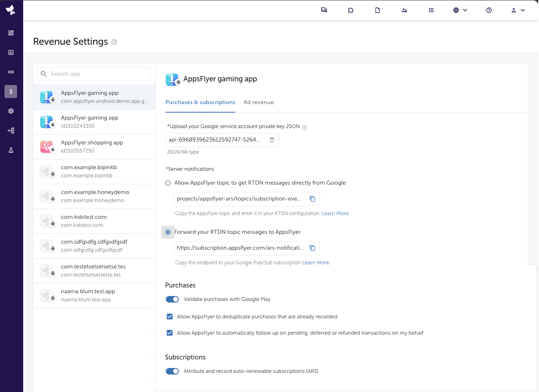The image size is (539, 392).
Task: Open the settings gear icon in sidebar
Action: tap(11, 111)
